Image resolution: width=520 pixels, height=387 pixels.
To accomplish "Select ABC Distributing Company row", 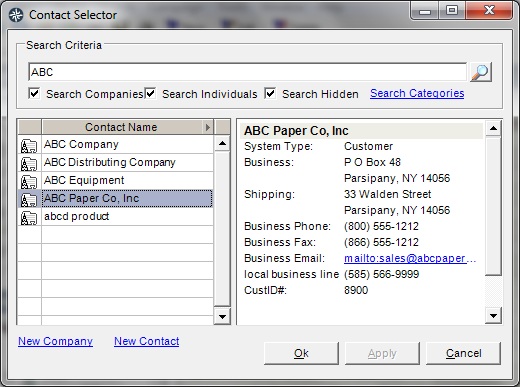I will 127,162.
